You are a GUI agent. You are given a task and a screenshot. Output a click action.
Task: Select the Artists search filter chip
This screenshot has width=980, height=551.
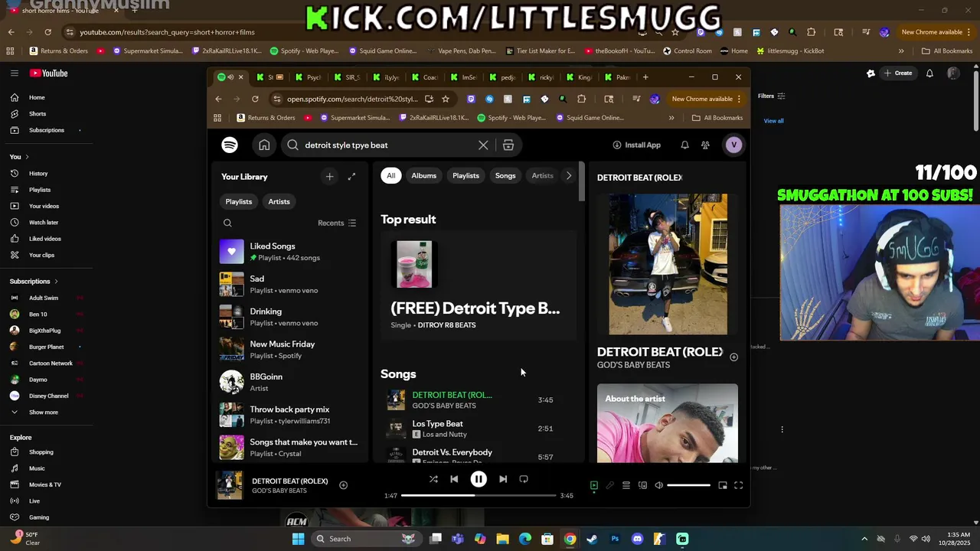[542, 176]
